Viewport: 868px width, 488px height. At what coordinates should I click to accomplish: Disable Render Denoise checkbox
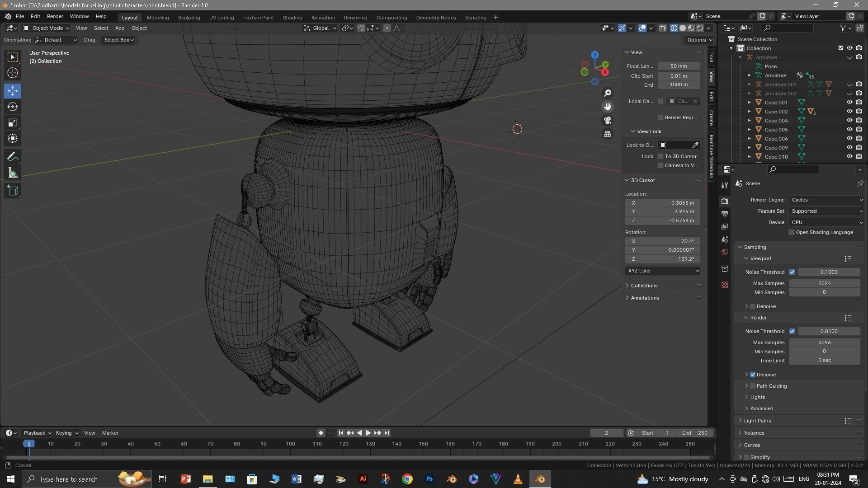753,375
